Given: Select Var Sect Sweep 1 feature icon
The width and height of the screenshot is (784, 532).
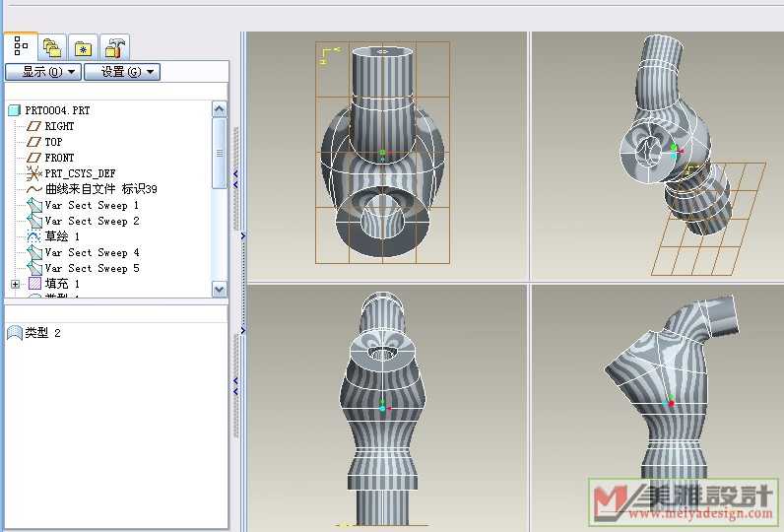Looking at the screenshot, I should click(x=34, y=205).
